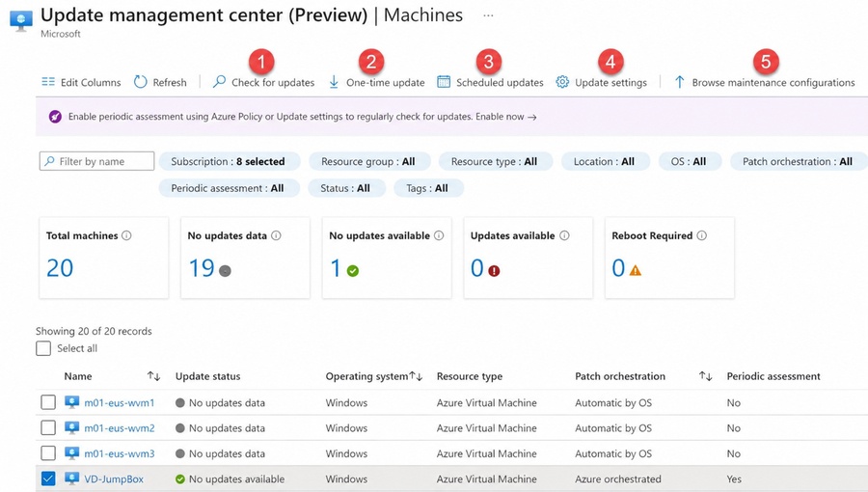Click the VM icon beside m01-eus-wvm3
The image size is (868, 492).
pyautogui.click(x=72, y=452)
